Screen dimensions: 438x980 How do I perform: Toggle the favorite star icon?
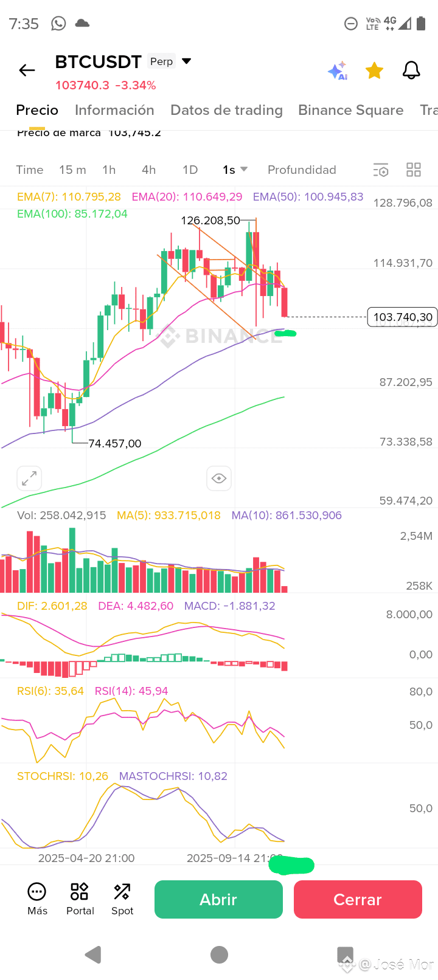coord(374,71)
